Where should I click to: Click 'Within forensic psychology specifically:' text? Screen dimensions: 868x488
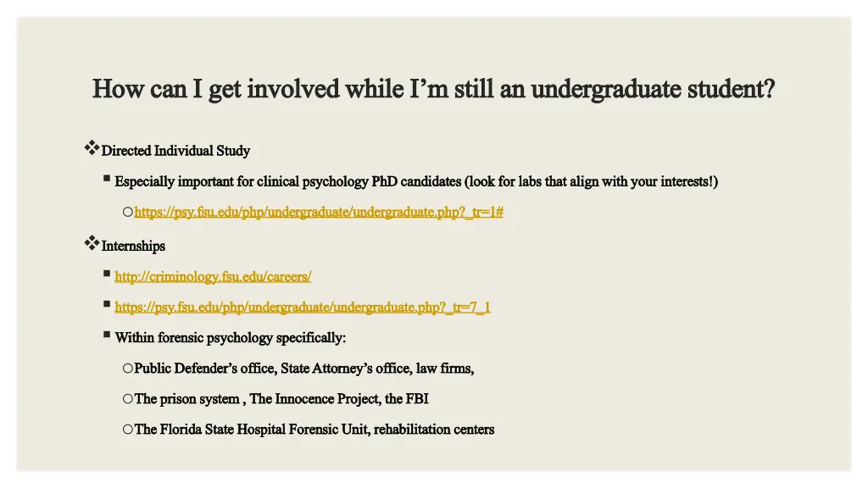click(x=231, y=337)
